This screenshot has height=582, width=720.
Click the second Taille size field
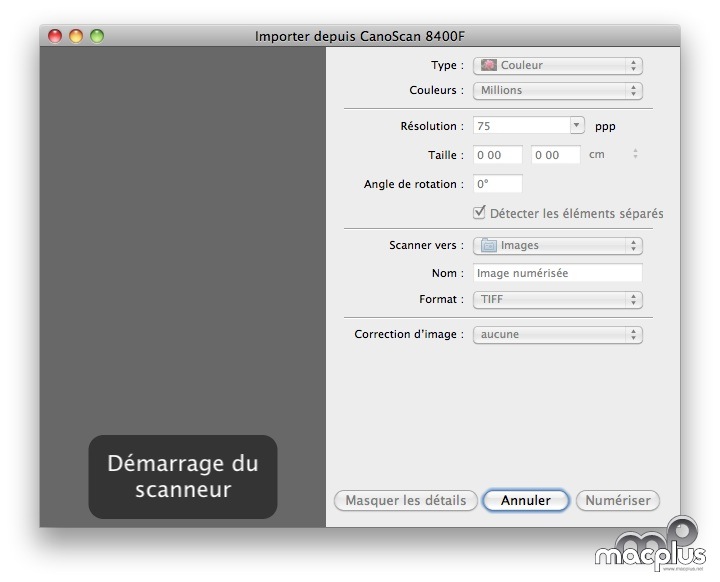click(x=556, y=155)
